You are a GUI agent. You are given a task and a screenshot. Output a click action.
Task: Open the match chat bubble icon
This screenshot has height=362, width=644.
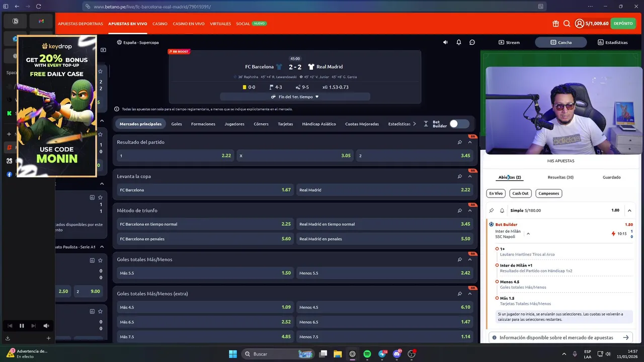[472, 42]
